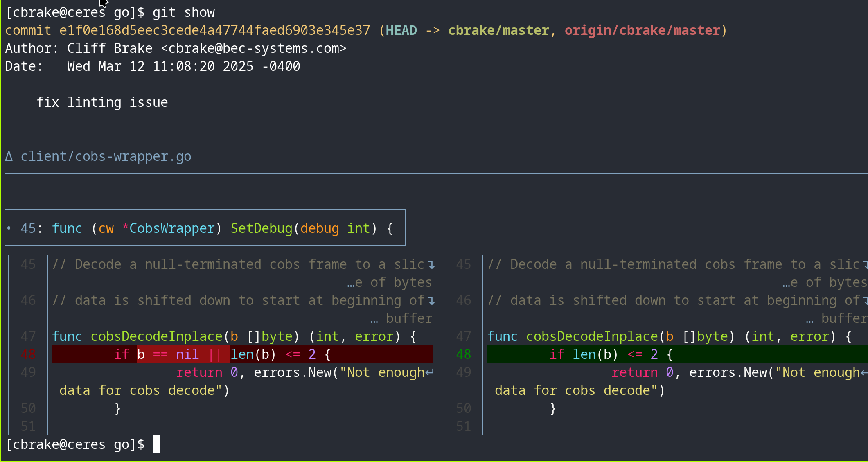
Task: Click "return 0, errors.New" in the new-version pane
Action: (x=689, y=372)
